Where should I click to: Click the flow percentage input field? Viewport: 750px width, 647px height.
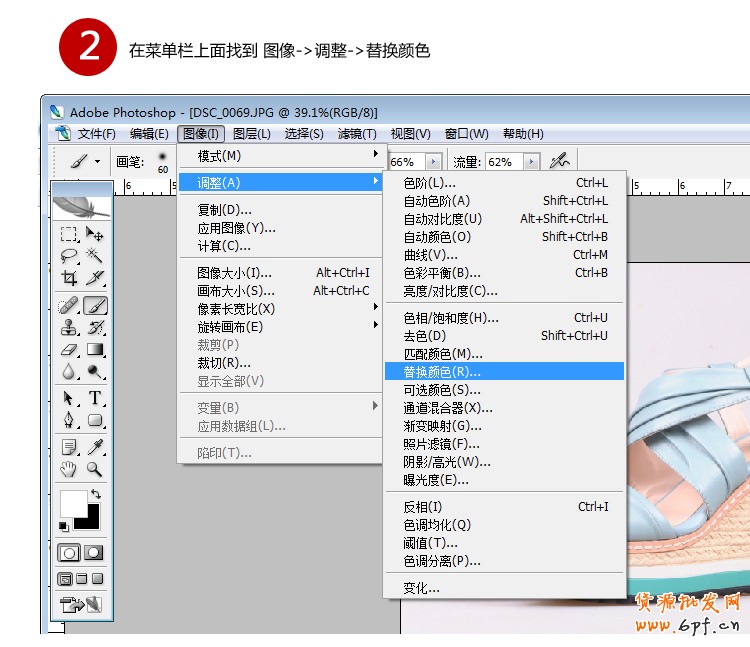pyautogui.click(x=501, y=162)
